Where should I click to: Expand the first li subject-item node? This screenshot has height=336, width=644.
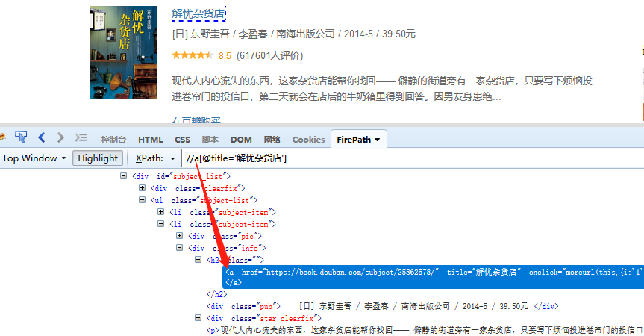click(161, 211)
